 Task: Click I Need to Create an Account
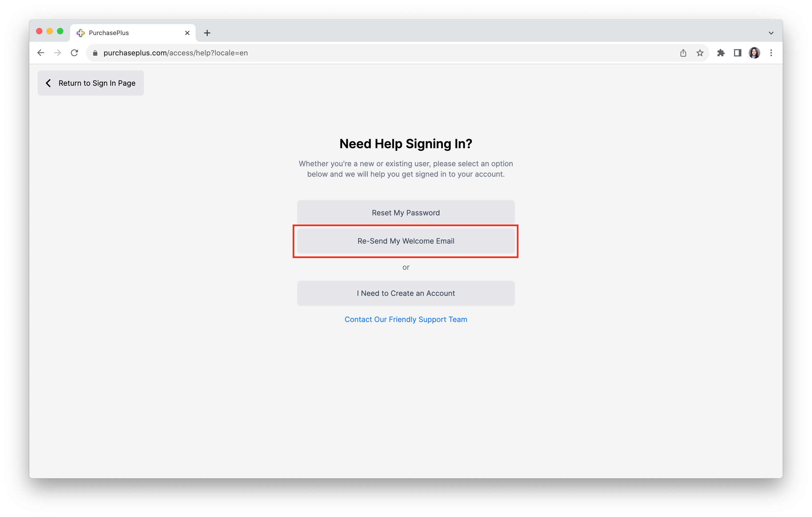pyautogui.click(x=405, y=293)
